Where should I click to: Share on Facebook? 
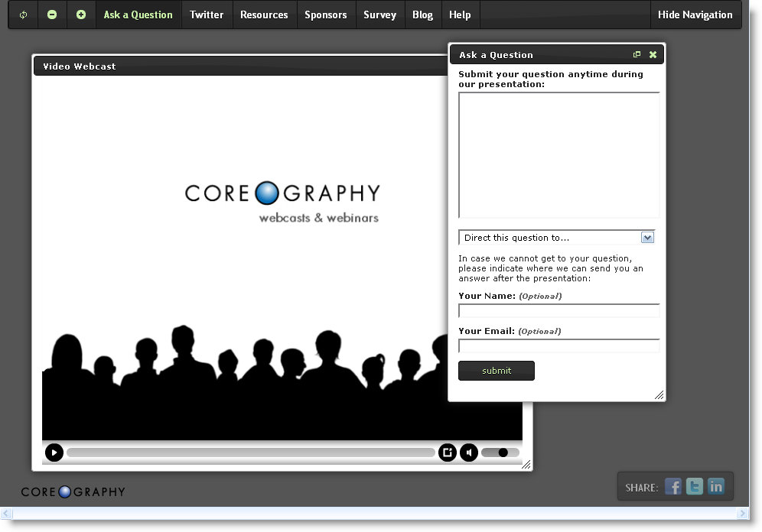click(x=673, y=486)
